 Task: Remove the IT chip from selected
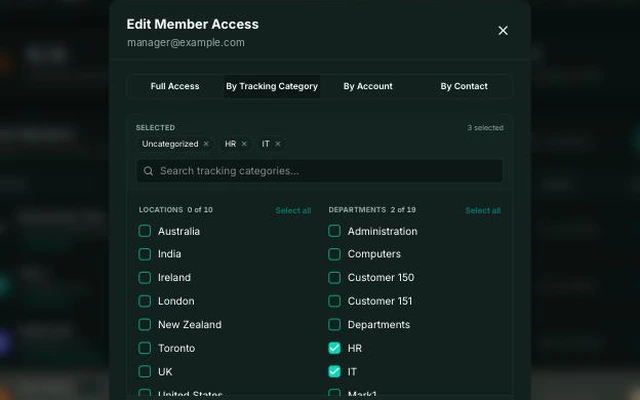[x=278, y=144]
